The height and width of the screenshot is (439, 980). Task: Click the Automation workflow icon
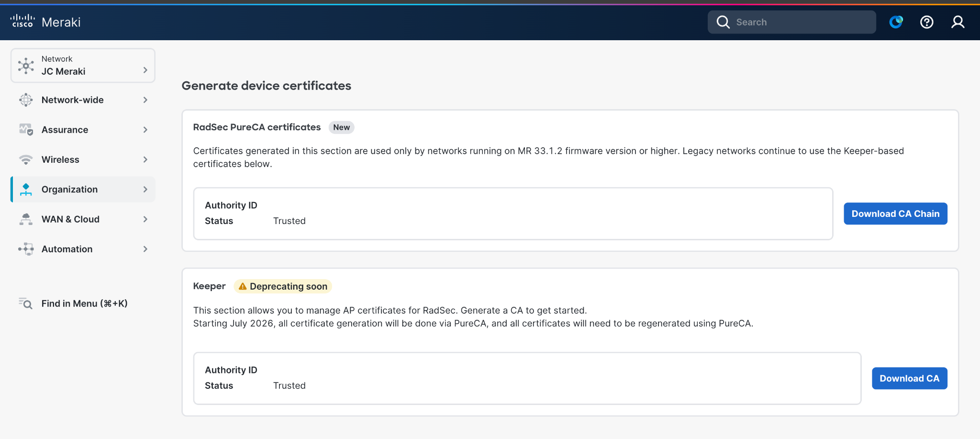point(26,249)
